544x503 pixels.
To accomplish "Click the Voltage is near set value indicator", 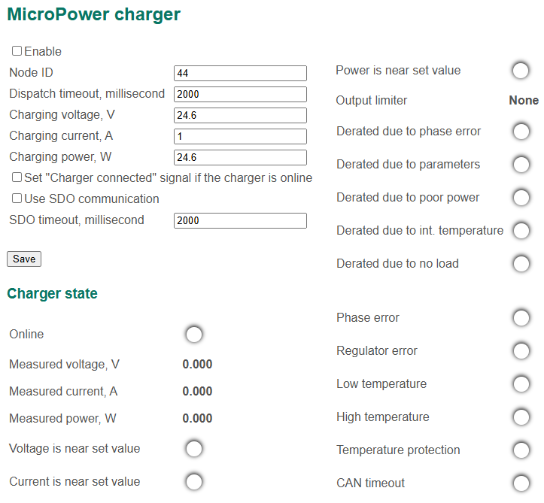I will point(194,449).
